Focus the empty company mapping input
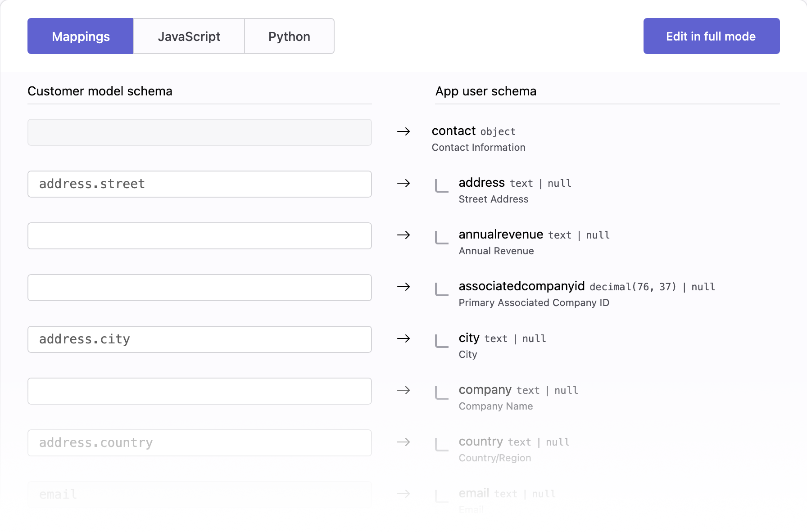807x532 pixels. [199, 391]
